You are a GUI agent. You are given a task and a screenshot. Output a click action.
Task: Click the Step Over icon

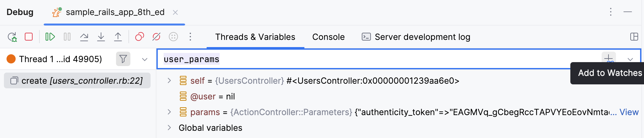click(x=84, y=37)
